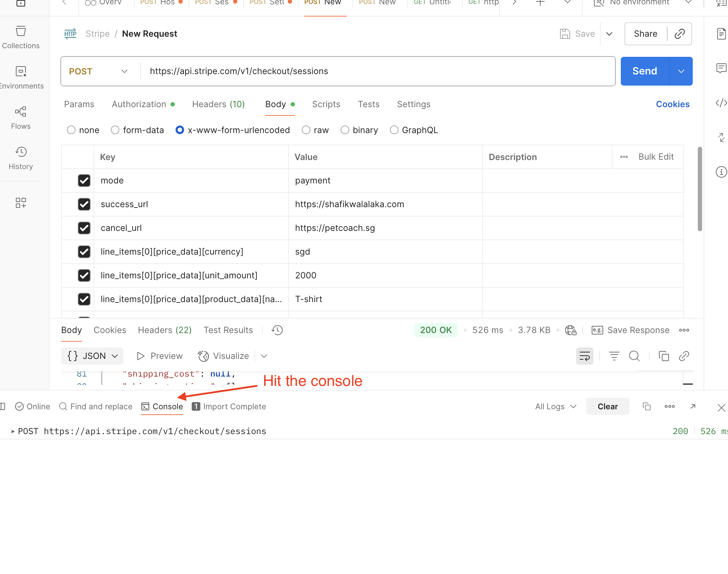Open the console more options ellipsis
The width and height of the screenshot is (728, 574).
pyautogui.click(x=670, y=406)
